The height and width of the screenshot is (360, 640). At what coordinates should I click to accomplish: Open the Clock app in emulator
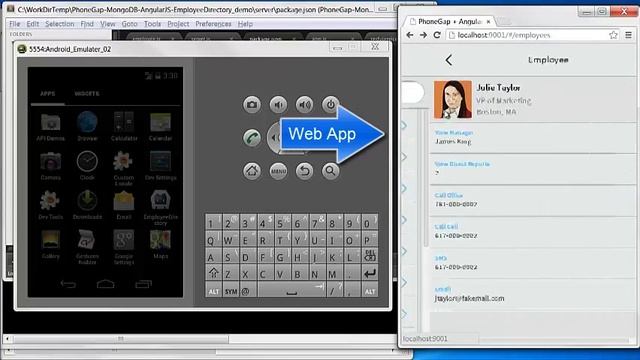pyautogui.click(x=87, y=166)
